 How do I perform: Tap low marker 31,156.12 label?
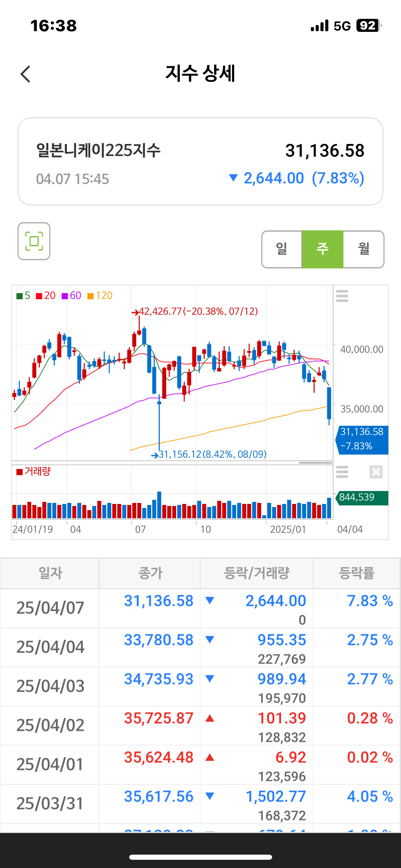coord(209,455)
